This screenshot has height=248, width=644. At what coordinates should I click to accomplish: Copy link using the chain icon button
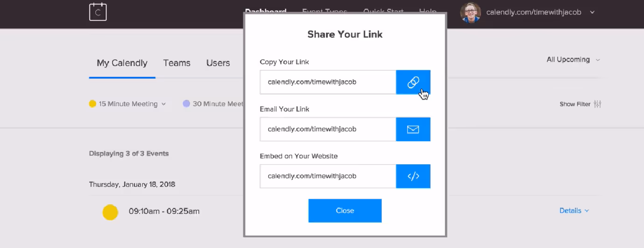[x=413, y=82]
